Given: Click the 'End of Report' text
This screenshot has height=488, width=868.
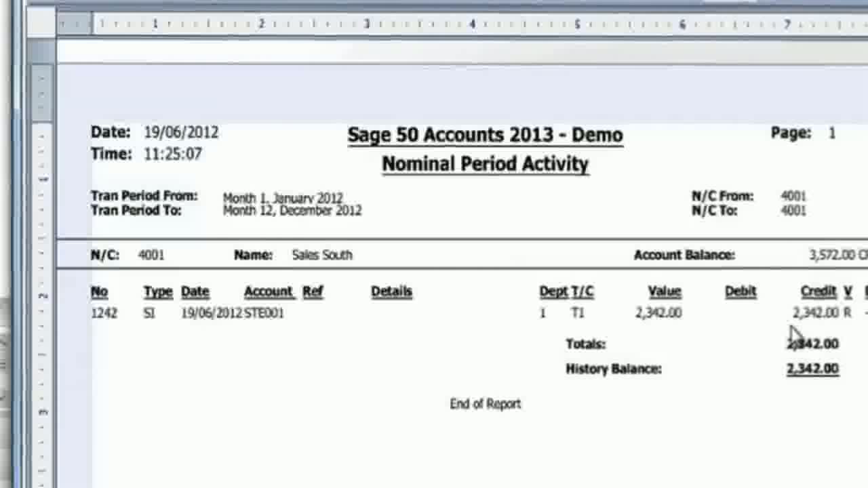Looking at the screenshot, I should [x=486, y=404].
